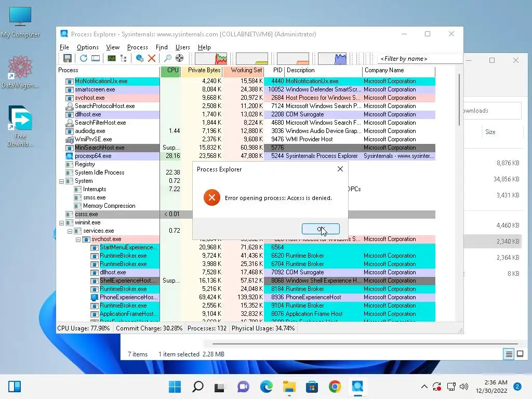Image resolution: width=532 pixels, height=399 pixels.
Task: Click the Filter by name field
Action: [x=419, y=59]
